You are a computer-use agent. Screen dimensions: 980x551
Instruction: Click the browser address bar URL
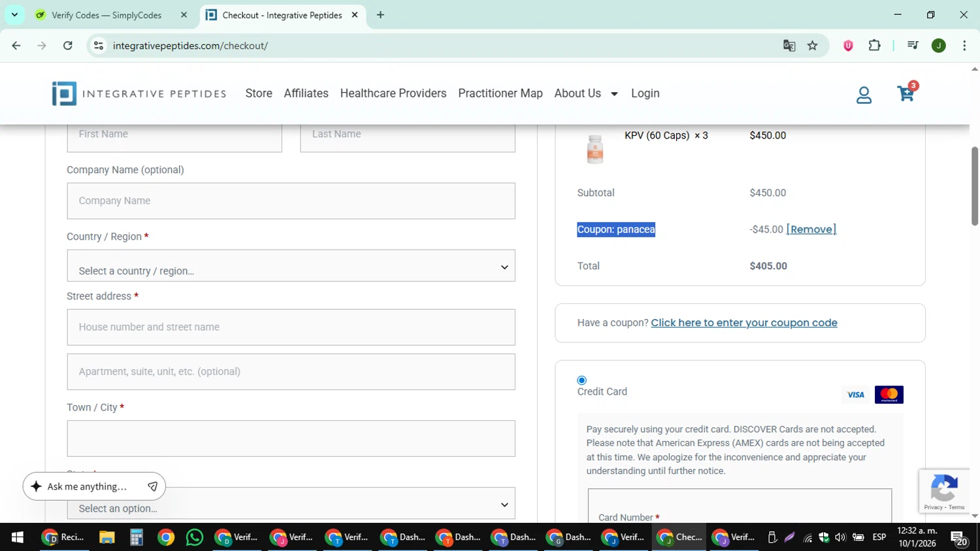click(x=190, y=46)
